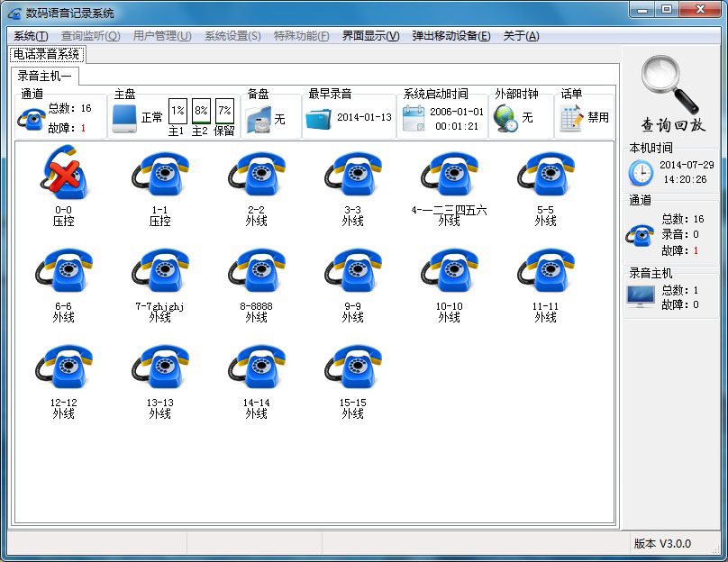
Task: Click the 本机时间 clock icon
Action: (641, 172)
